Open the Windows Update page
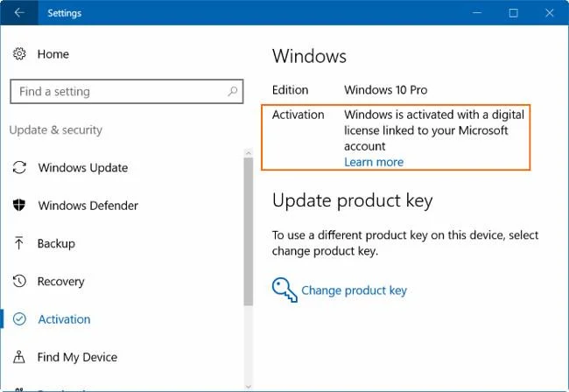 click(83, 167)
